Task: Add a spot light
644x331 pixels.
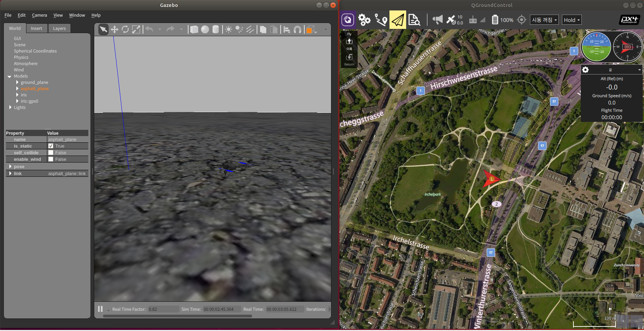Action: point(239,30)
